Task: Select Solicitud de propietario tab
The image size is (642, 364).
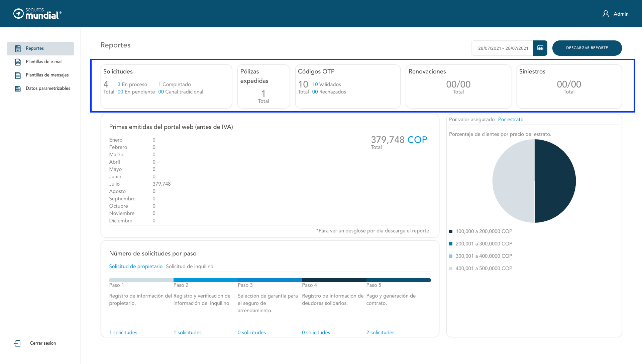Action: coord(136,266)
